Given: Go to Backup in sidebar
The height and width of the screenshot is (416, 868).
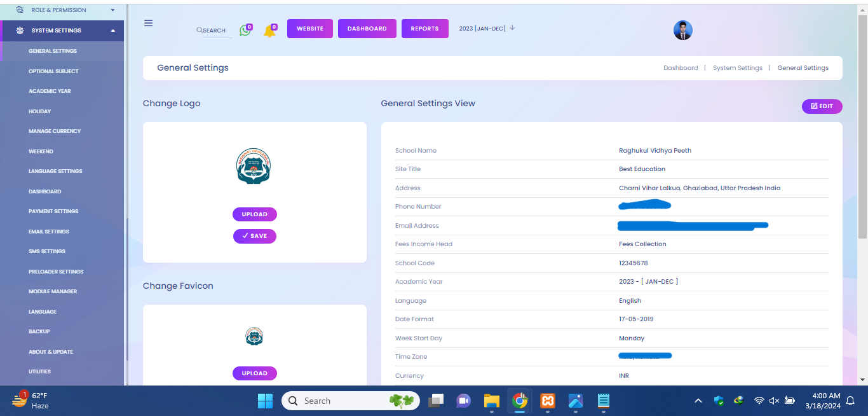Looking at the screenshot, I should tap(39, 331).
